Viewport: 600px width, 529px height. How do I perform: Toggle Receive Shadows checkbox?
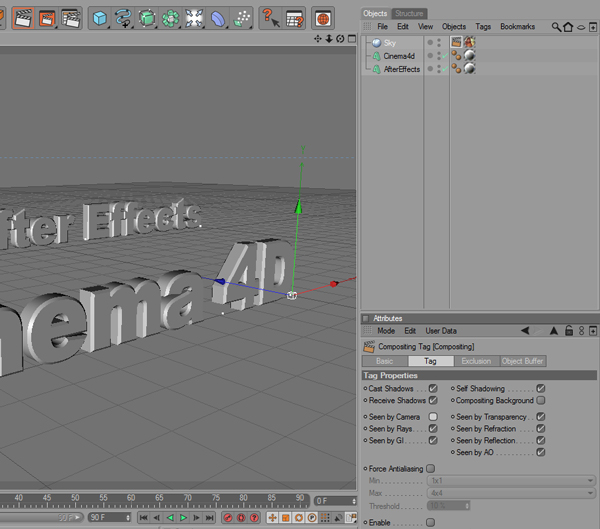[433, 400]
